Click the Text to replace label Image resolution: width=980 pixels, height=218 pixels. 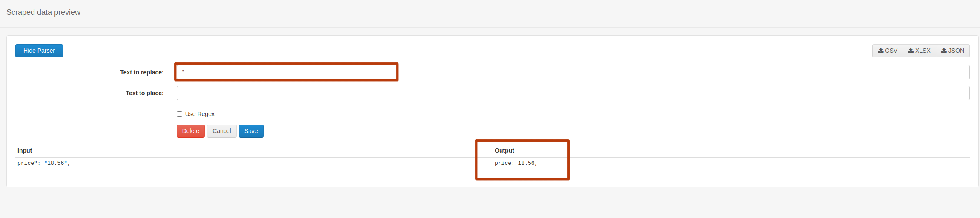(142, 72)
